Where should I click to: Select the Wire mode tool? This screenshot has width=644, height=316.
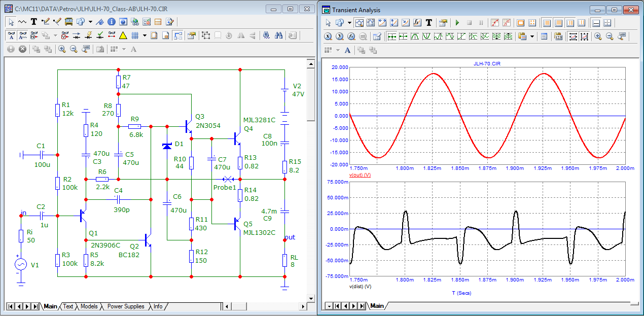point(45,22)
